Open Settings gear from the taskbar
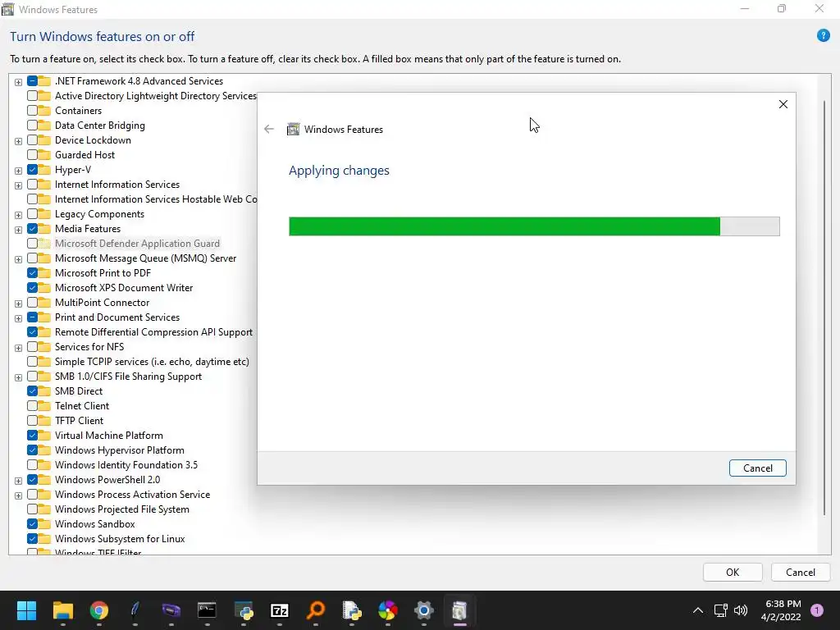 pyautogui.click(x=424, y=610)
